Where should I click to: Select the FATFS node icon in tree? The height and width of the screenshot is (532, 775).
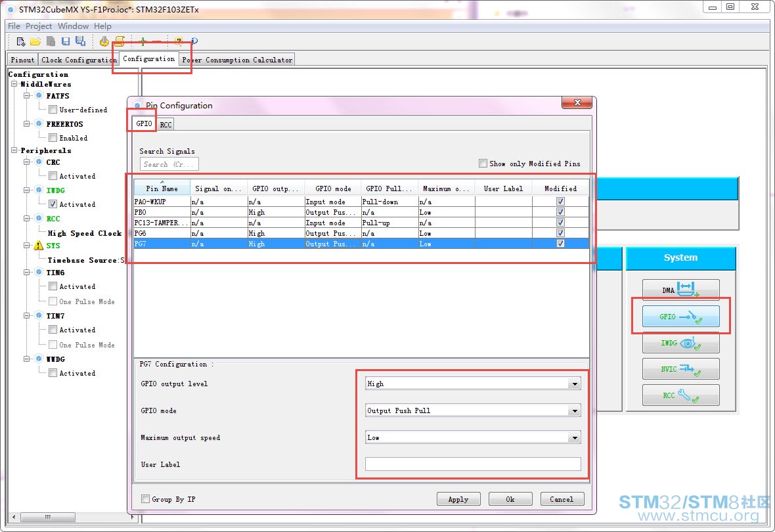[x=39, y=95]
